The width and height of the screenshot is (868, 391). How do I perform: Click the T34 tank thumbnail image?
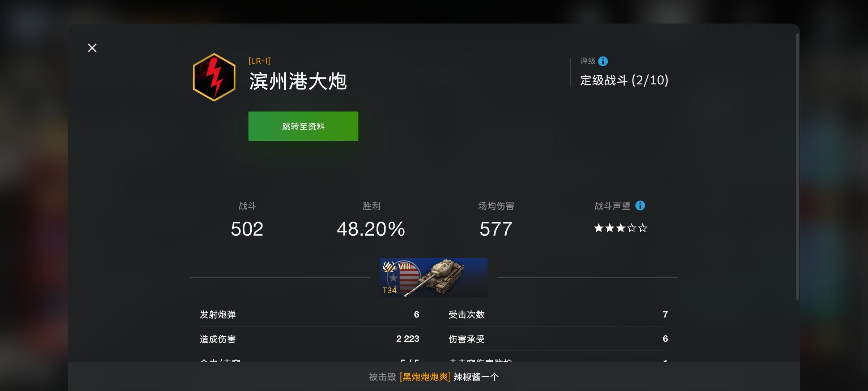point(434,278)
